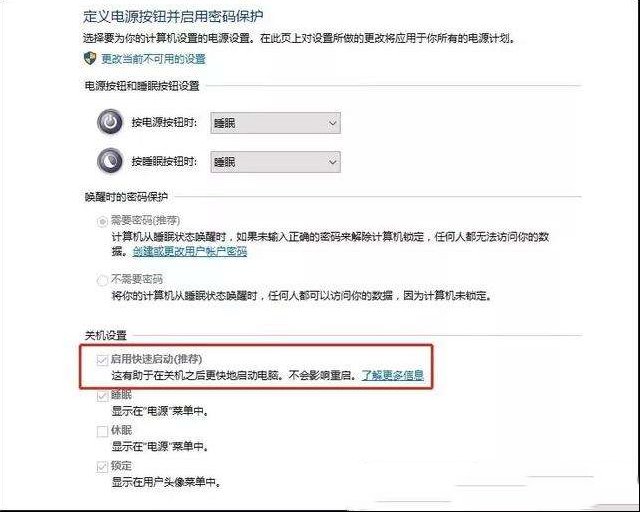Open 更改当前不可用的设置 link
Viewport: 640px width, 512px height.
point(153,59)
